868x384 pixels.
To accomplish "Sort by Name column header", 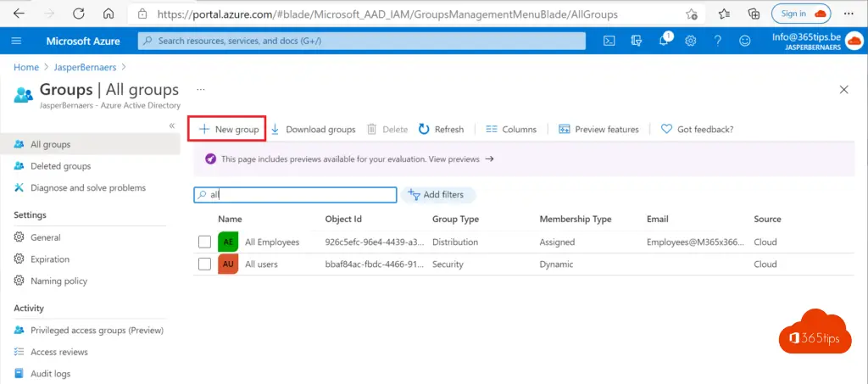I will (230, 219).
